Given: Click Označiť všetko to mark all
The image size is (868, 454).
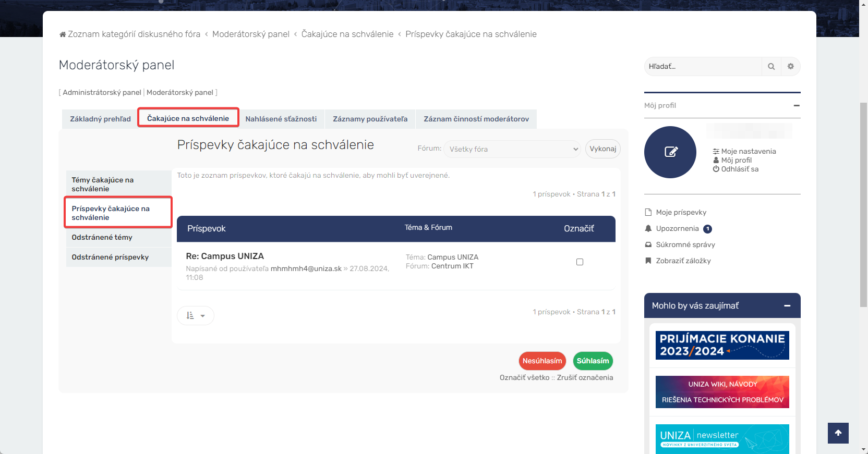Looking at the screenshot, I should [x=524, y=377].
